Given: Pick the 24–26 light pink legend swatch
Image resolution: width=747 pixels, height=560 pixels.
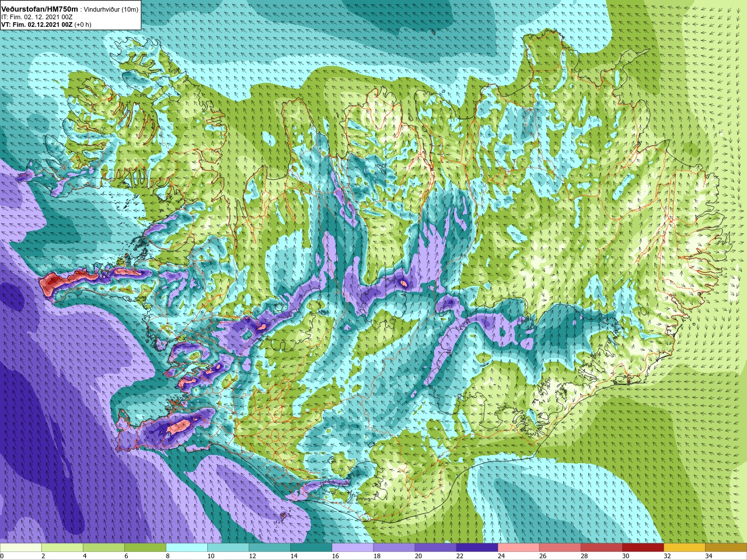Looking at the screenshot, I should pyautogui.click(x=518, y=548).
